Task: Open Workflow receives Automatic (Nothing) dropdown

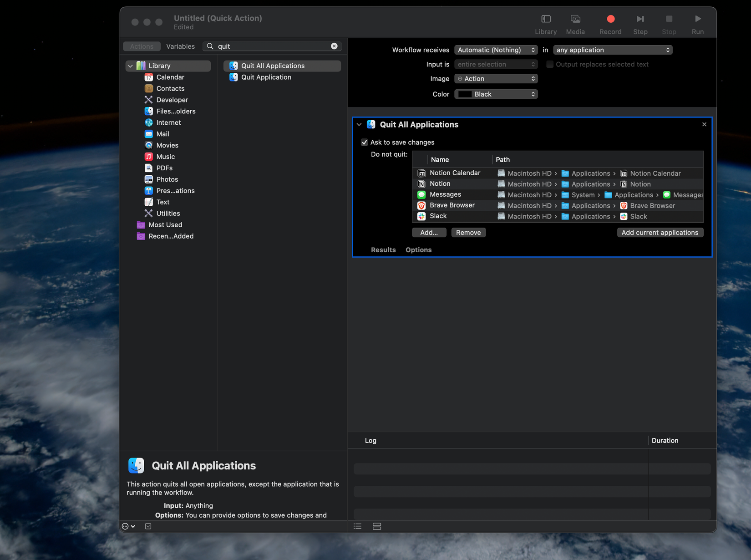Action: pyautogui.click(x=496, y=50)
